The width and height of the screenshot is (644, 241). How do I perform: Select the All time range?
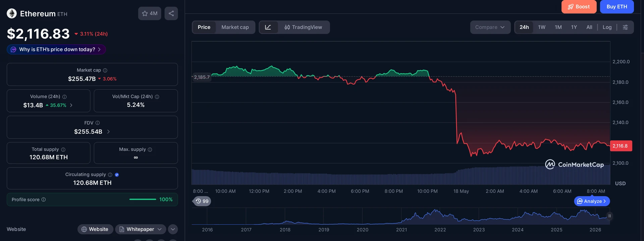(x=589, y=27)
